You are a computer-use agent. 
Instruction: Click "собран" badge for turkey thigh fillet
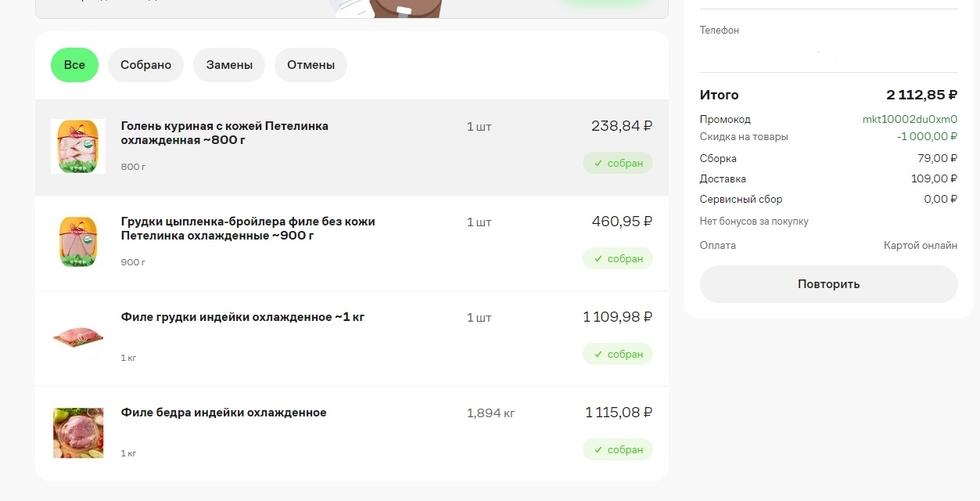617,449
